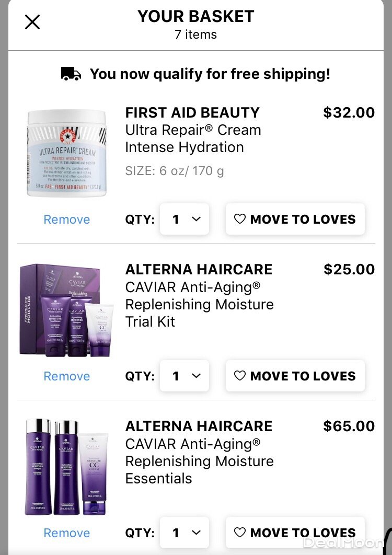Move CAVIAR Trial Kit to Loves
The width and height of the screenshot is (392, 555).
coord(295,376)
